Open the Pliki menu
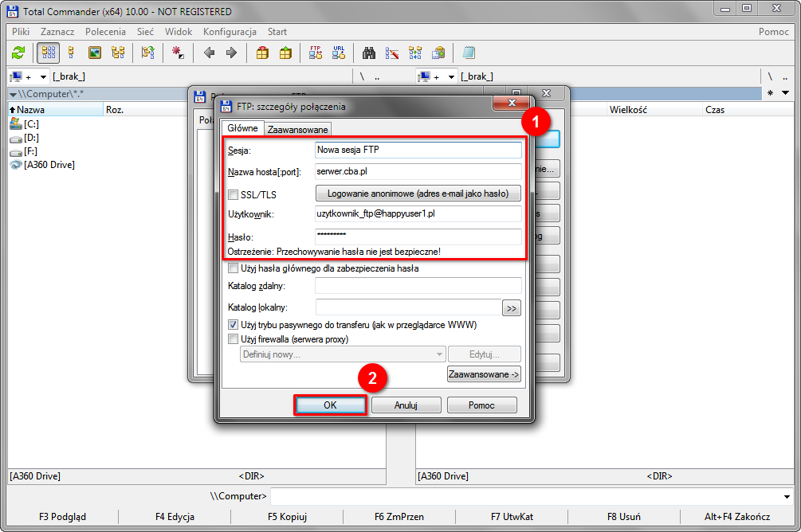This screenshot has height=532, width=801. pos(21,32)
